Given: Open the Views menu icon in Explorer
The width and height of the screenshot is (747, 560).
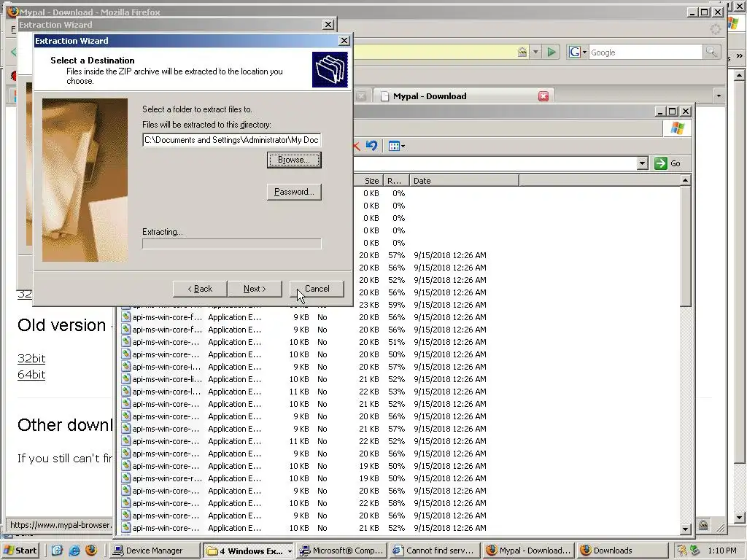Looking at the screenshot, I should pos(396,146).
